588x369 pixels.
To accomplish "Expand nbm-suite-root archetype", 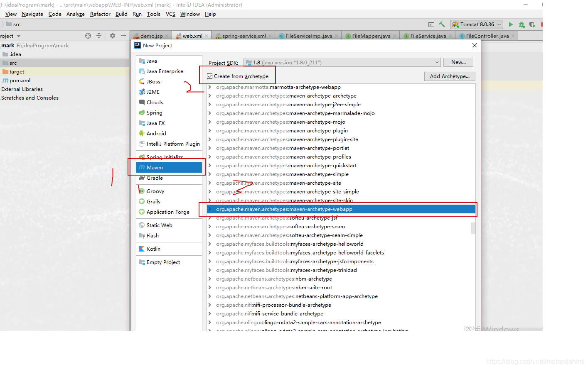I will [210, 288].
